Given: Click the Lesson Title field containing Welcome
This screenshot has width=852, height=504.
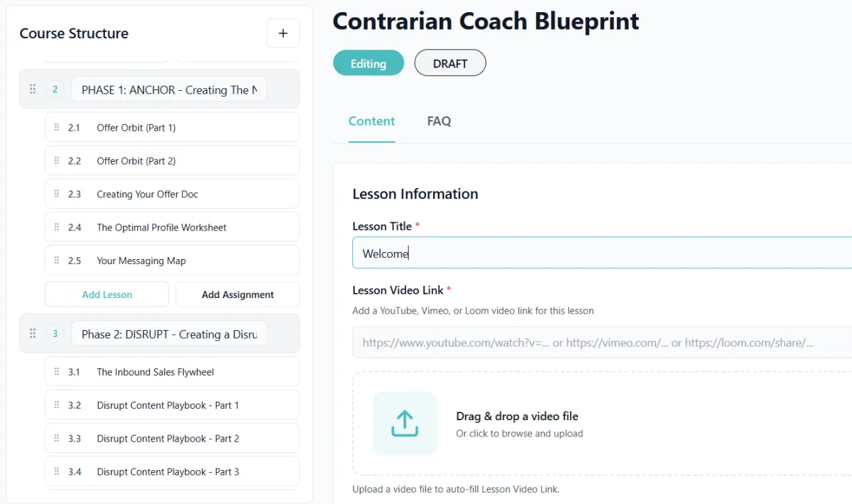Looking at the screenshot, I should (x=602, y=253).
